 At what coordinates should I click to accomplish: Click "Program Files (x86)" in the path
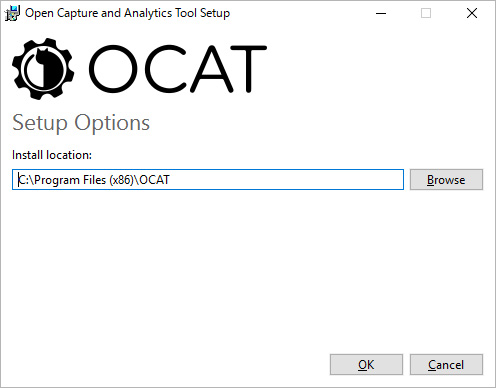click(x=83, y=180)
